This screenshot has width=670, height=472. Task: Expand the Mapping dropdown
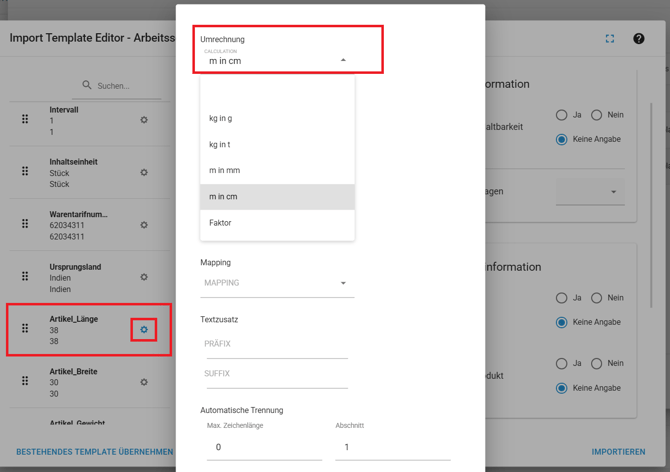click(343, 283)
